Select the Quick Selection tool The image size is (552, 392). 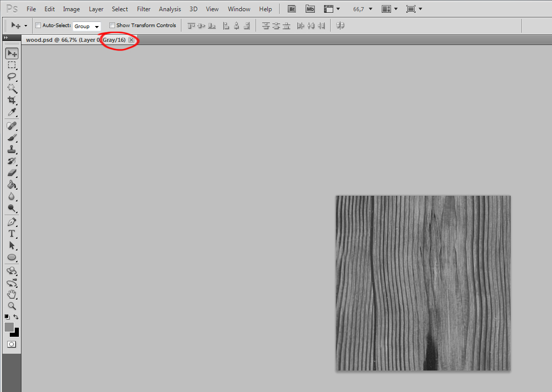(x=12, y=88)
